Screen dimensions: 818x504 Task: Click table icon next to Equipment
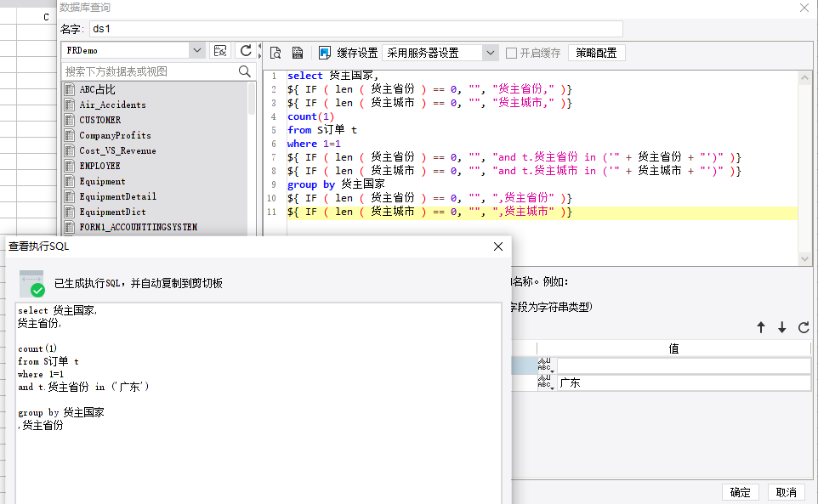pyautogui.click(x=70, y=181)
